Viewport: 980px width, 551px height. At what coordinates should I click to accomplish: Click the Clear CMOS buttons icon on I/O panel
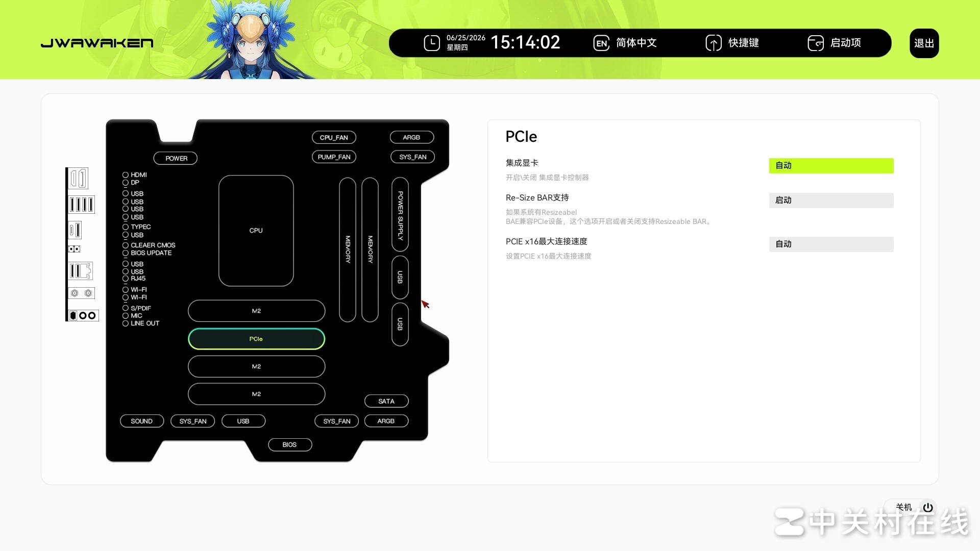coord(74,249)
